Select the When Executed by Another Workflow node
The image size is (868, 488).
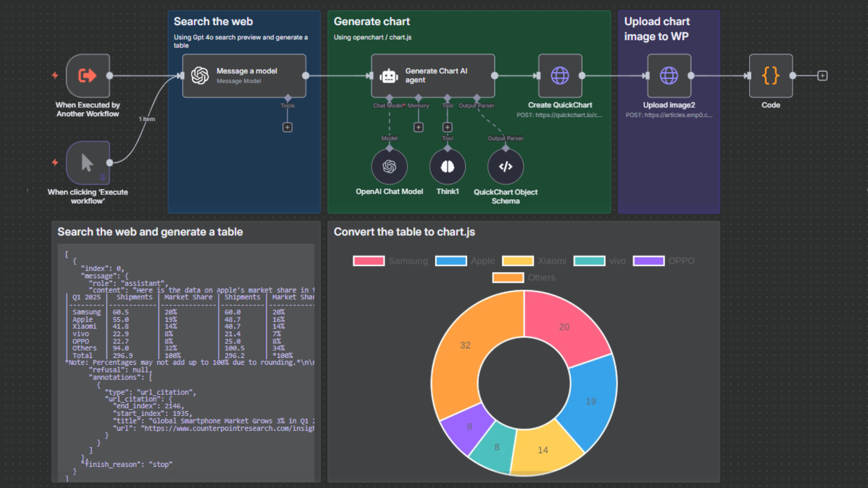[88, 75]
